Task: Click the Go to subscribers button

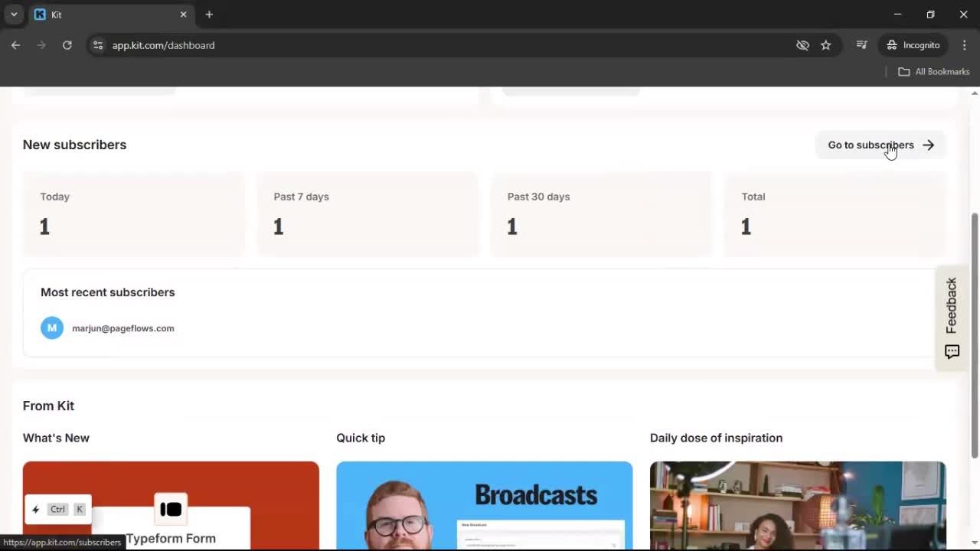Action: (871, 145)
